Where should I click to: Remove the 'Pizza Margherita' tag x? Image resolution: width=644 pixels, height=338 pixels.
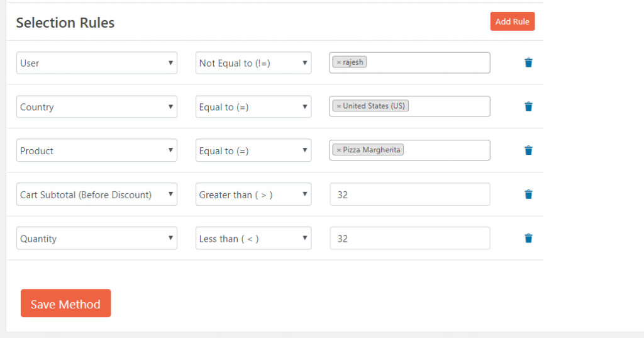[339, 150]
